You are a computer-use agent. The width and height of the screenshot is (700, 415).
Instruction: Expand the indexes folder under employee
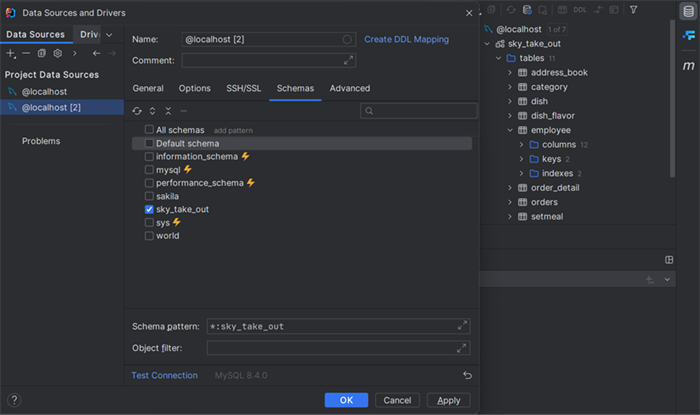click(x=521, y=173)
